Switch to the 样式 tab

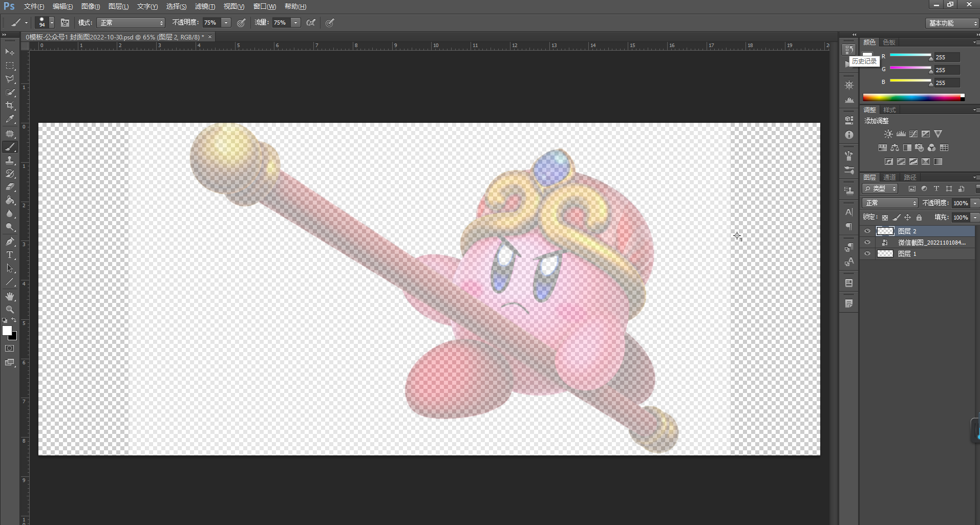(x=890, y=110)
